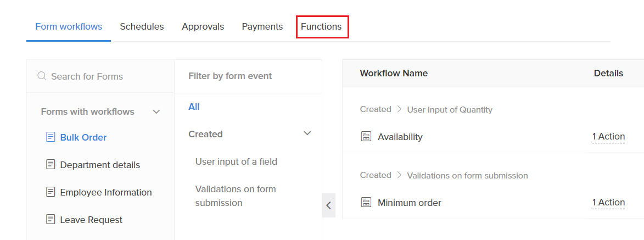Click the Department details form icon

click(51, 165)
